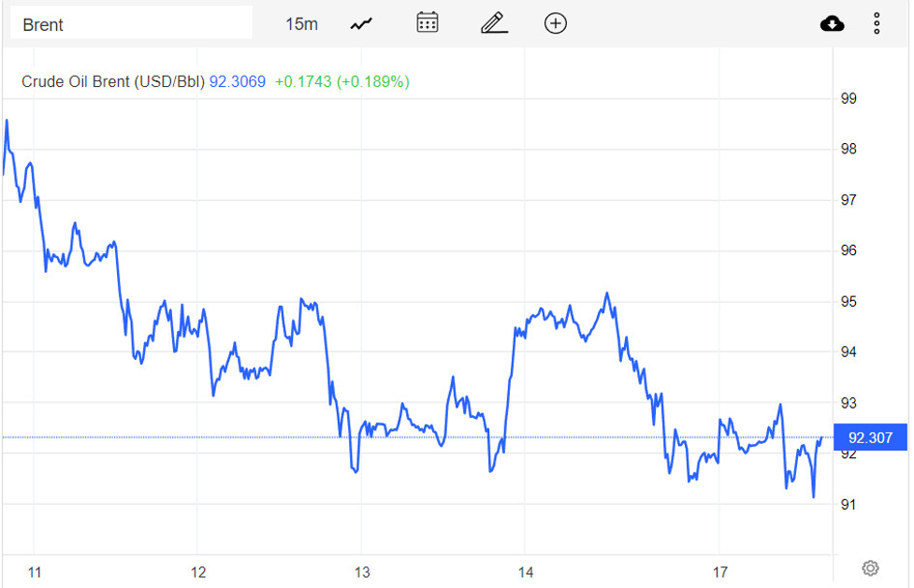This screenshot has width=914, height=588.
Task: Select date 12 on the time axis
Action: point(197,572)
